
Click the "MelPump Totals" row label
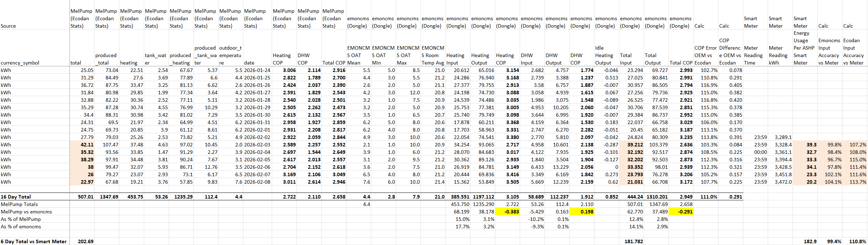19,204
